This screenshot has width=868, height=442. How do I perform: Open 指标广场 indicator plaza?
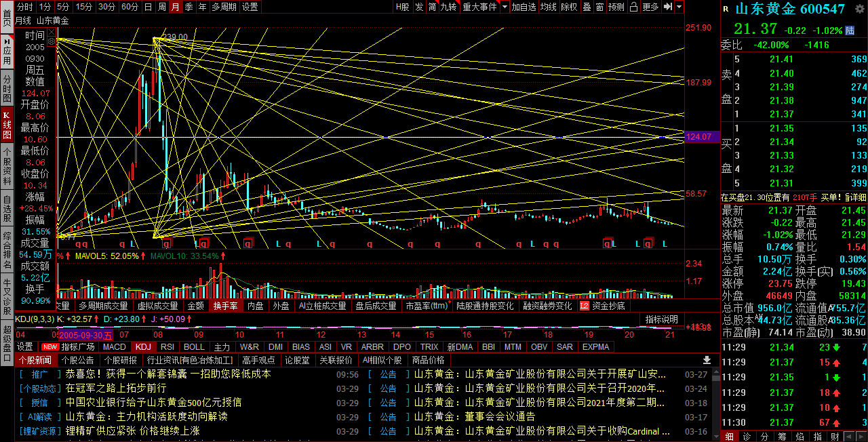[x=78, y=347]
